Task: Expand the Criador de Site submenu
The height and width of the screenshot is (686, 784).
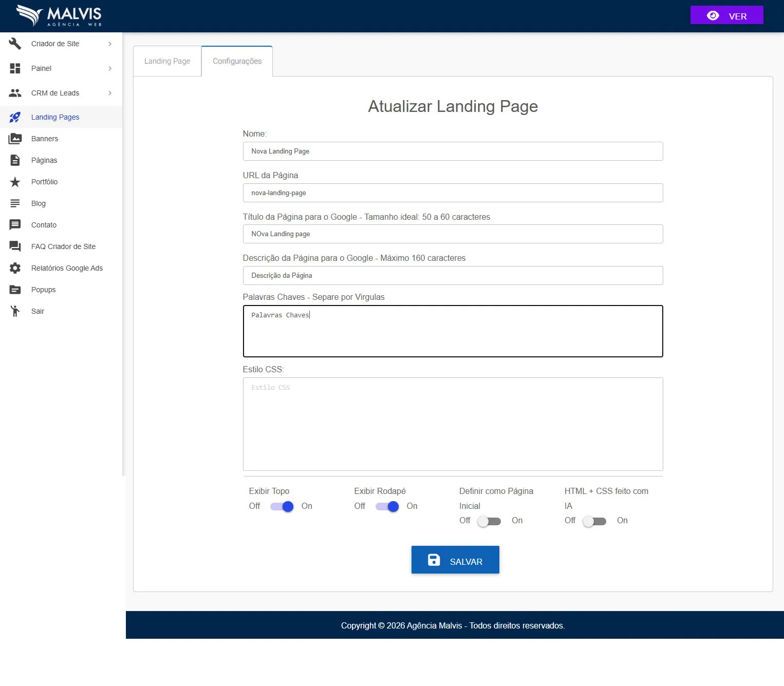Action: (110, 44)
